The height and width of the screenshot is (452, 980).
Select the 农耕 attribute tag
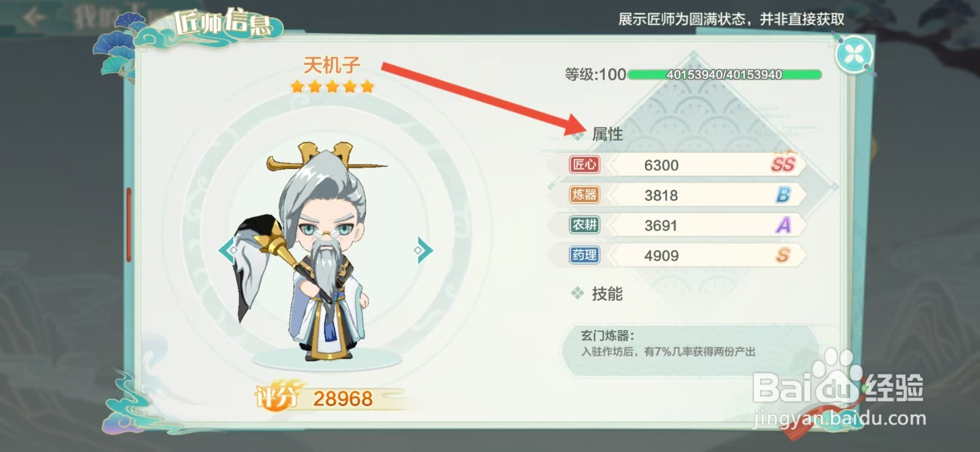tap(584, 225)
